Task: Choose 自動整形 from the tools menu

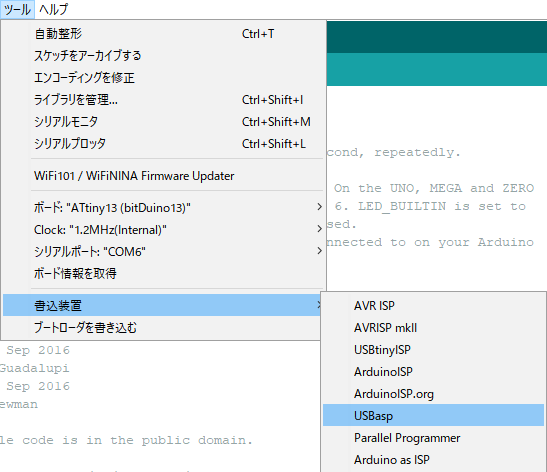Action: (x=164, y=34)
